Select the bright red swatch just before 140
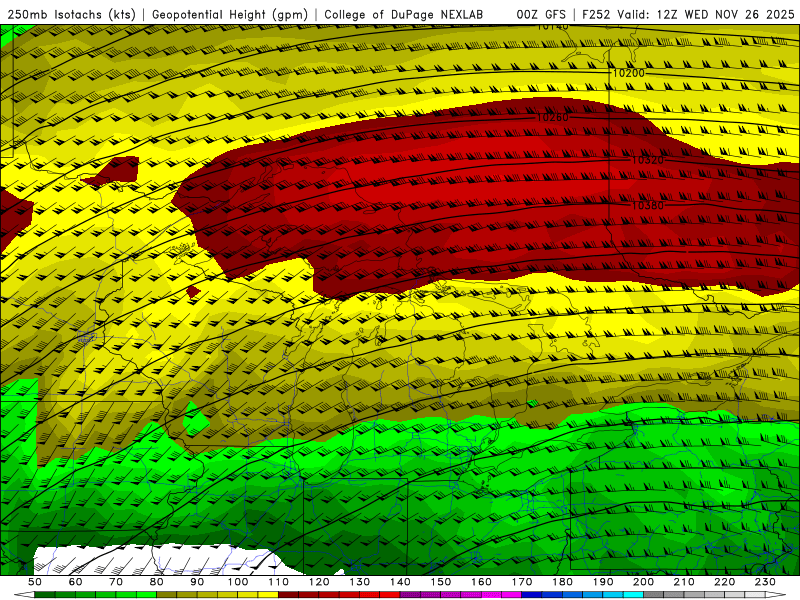800x600 pixels. 390,595
